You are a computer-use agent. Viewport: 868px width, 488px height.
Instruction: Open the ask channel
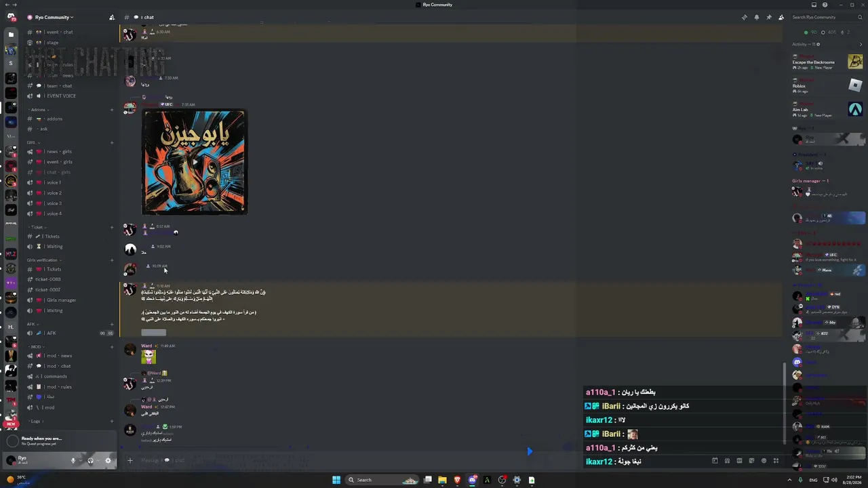71,129
